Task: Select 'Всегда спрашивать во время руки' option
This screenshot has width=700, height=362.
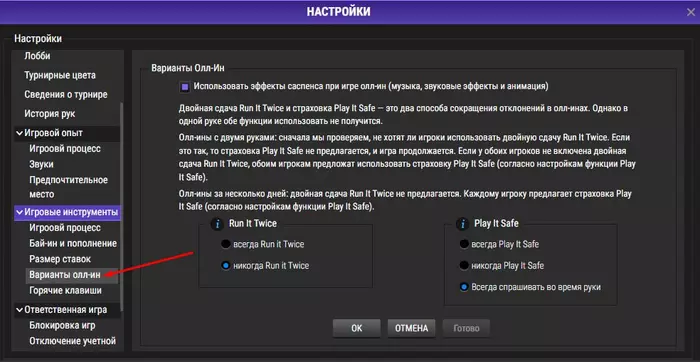Action: click(464, 287)
